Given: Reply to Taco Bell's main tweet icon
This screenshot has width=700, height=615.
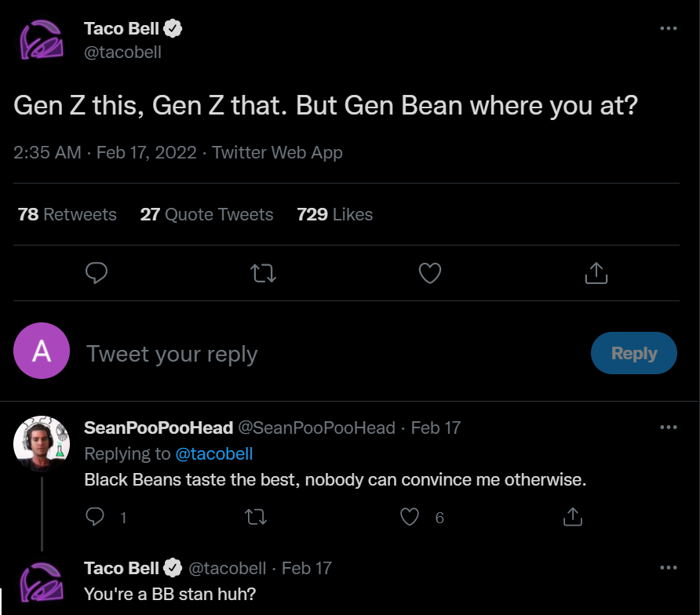Looking at the screenshot, I should [96, 273].
